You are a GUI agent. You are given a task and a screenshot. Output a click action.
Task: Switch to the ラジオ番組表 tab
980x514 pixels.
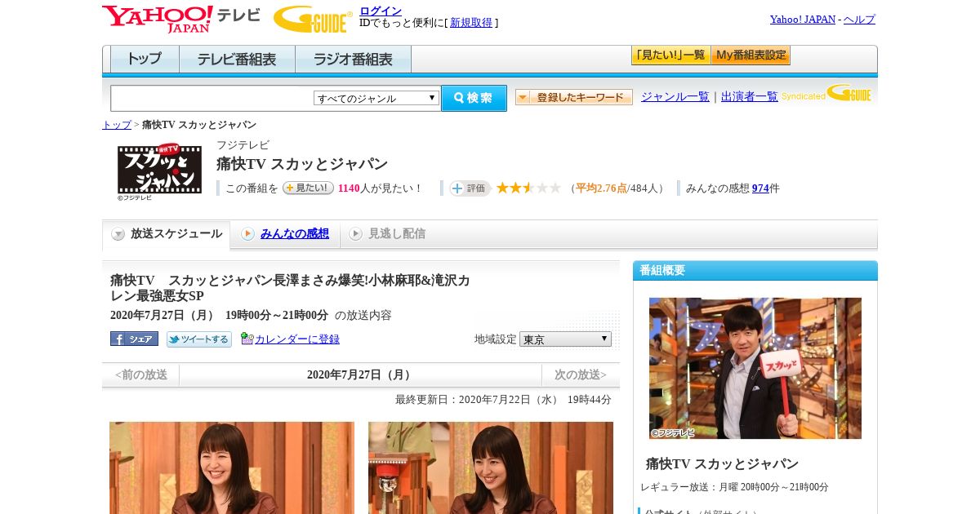(353, 60)
